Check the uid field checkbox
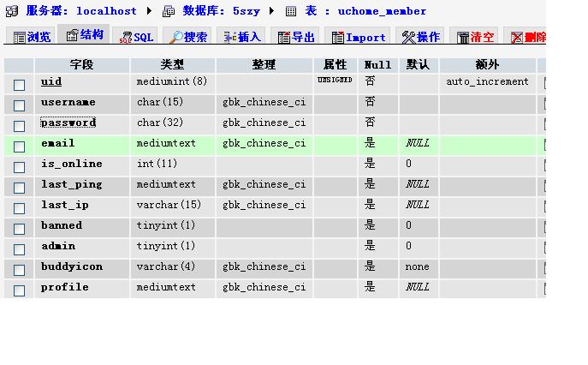 19,85
